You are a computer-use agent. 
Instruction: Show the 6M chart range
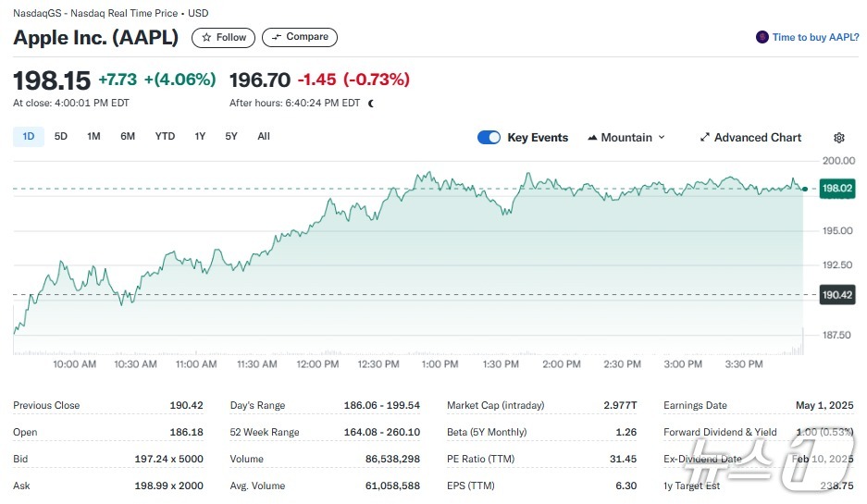128,137
